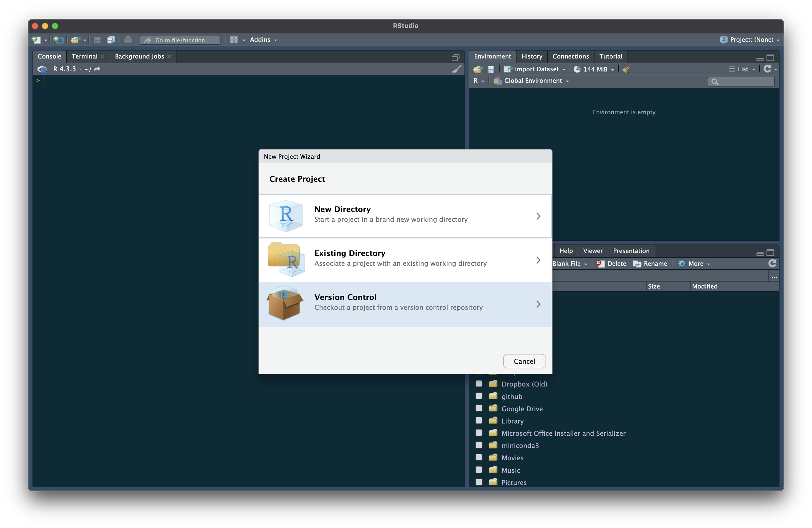812x528 pixels.
Task: Clear console with the broom icon
Action: (x=456, y=69)
